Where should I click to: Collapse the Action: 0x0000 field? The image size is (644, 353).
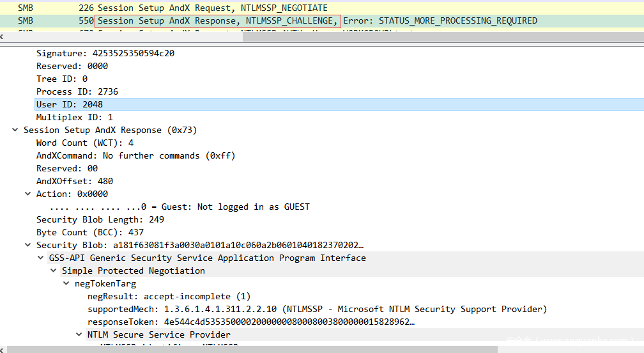tap(28, 194)
